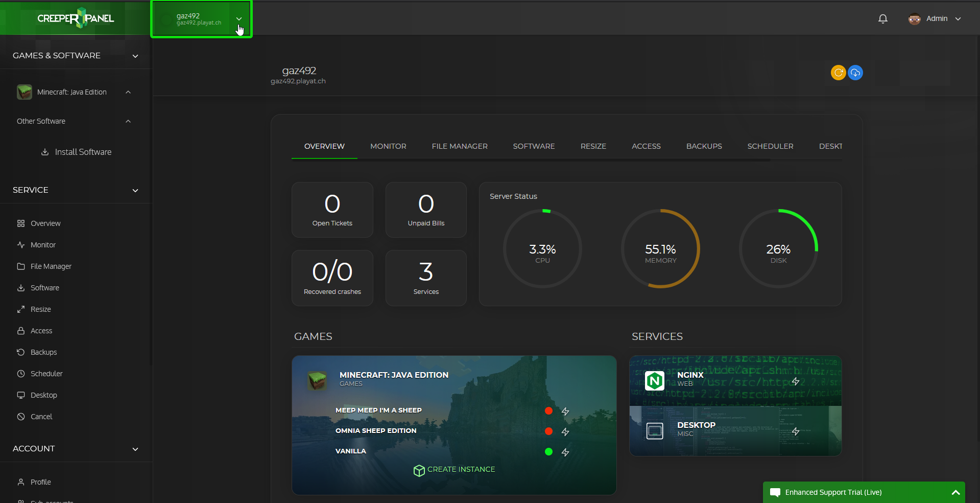Open the NGINX web service
The width and height of the screenshot is (980, 503).
click(735, 381)
